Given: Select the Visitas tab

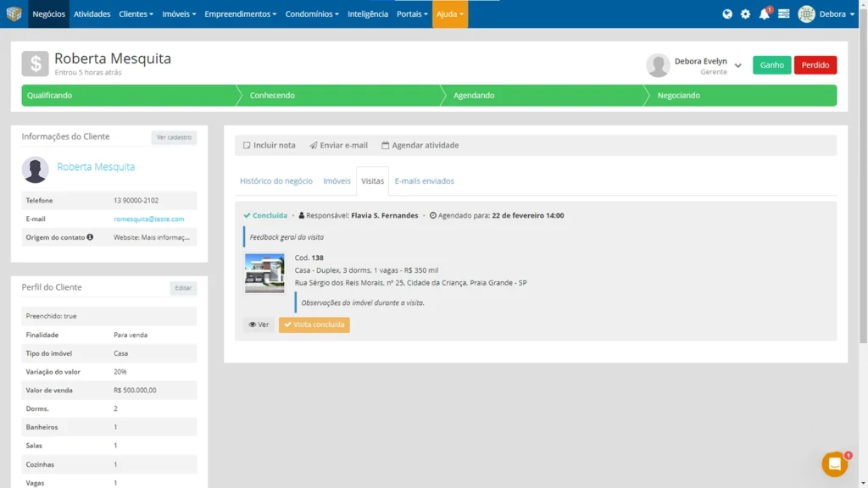Looking at the screenshot, I should (x=373, y=181).
